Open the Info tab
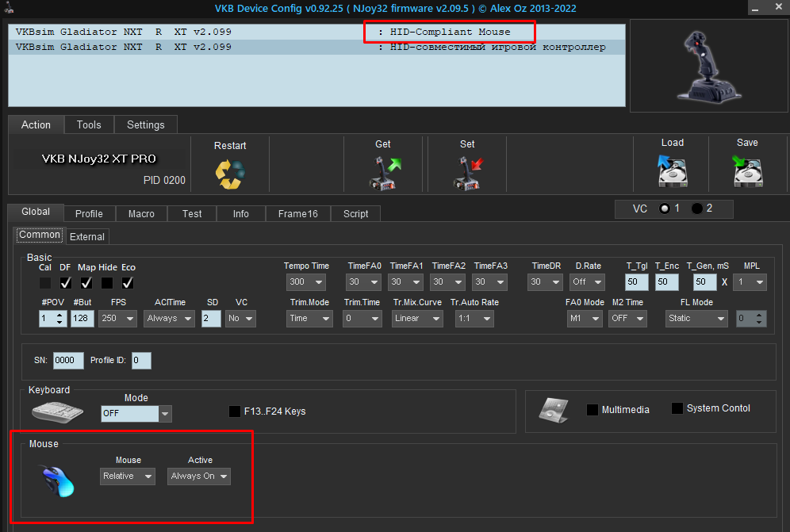The height and width of the screenshot is (532, 790). coord(241,213)
